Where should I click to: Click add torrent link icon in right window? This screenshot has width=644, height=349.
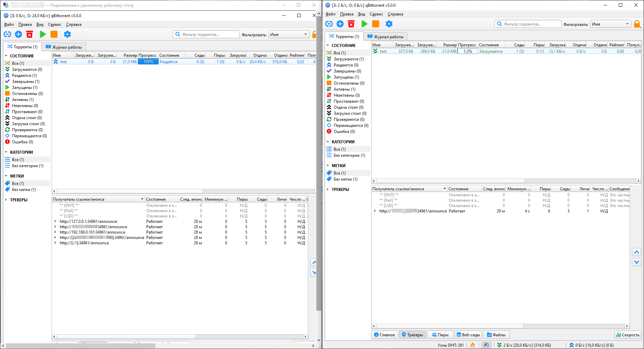point(329,24)
